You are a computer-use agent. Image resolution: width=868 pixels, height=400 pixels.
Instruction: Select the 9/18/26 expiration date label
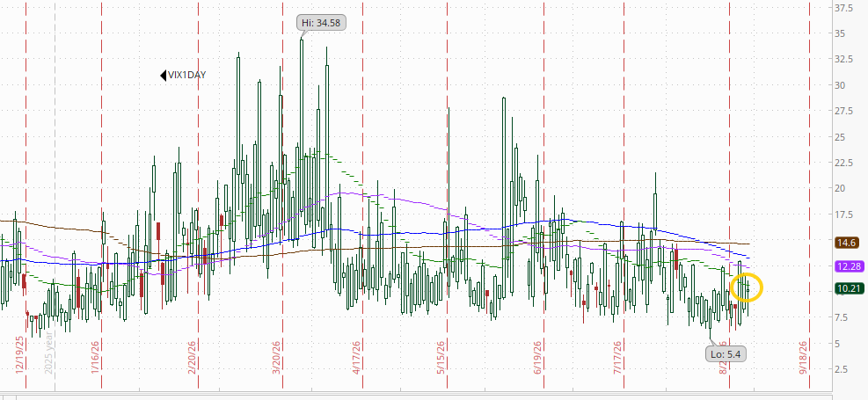(803, 356)
